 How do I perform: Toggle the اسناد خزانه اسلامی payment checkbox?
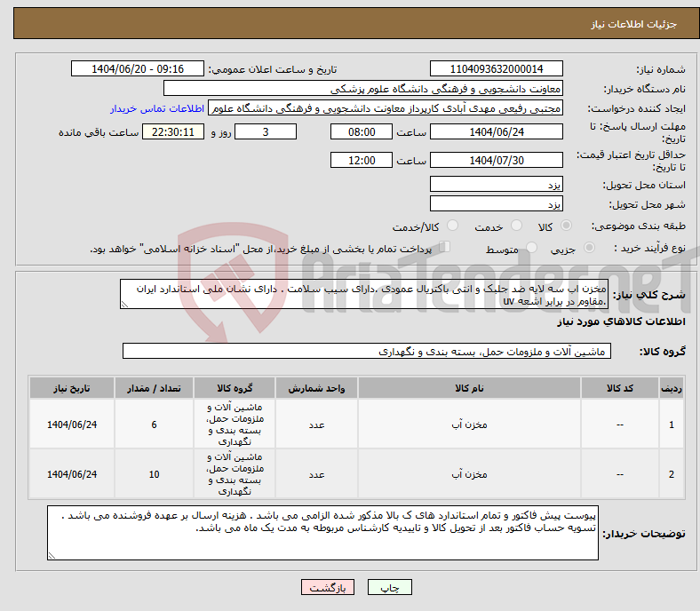coord(445,249)
